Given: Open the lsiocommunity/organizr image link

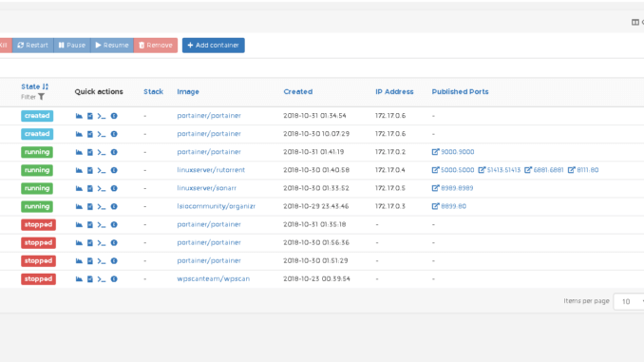Looking at the screenshot, I should 216,206.
